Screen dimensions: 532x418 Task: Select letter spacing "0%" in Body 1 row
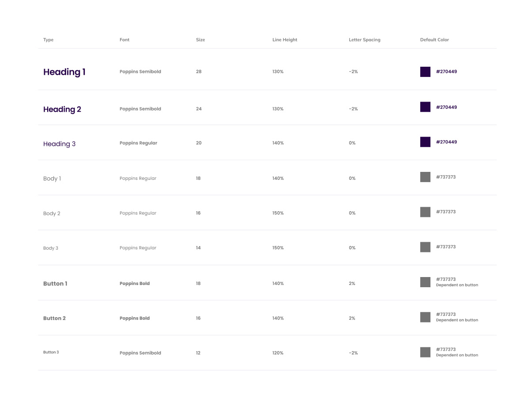point(352,179)
